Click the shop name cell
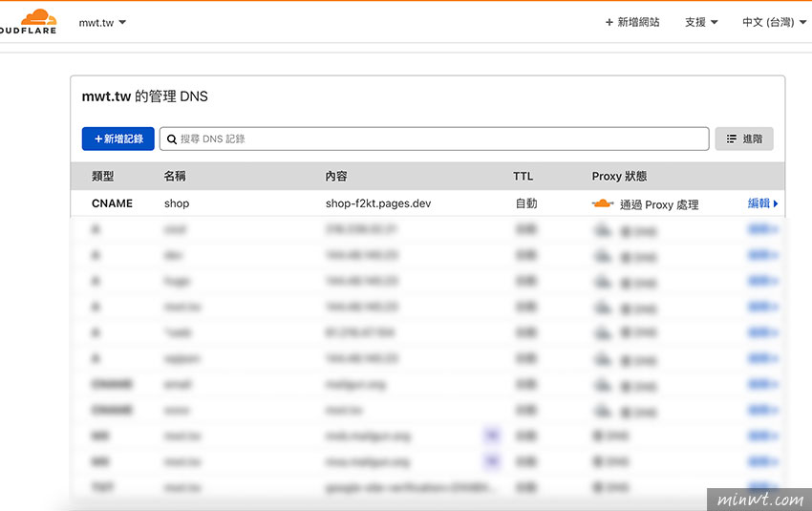 (x=177, y=203)
